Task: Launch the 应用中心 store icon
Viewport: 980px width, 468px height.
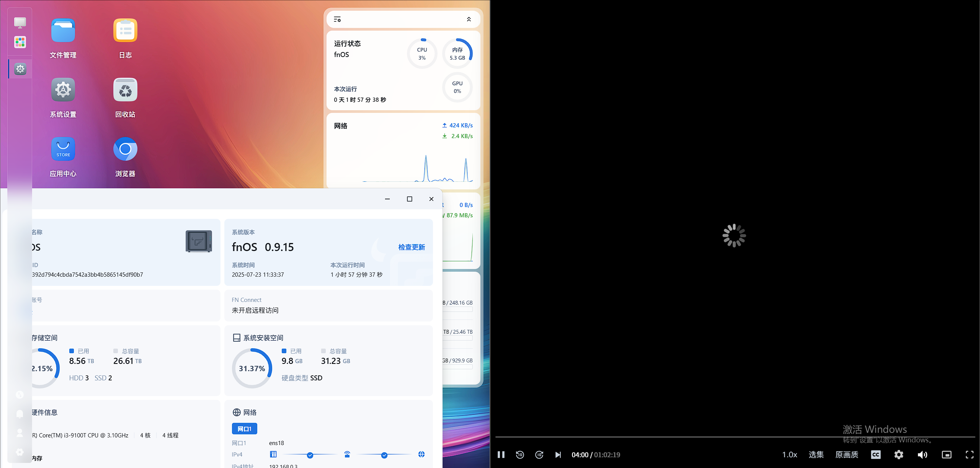Action: tap(63, 149)
